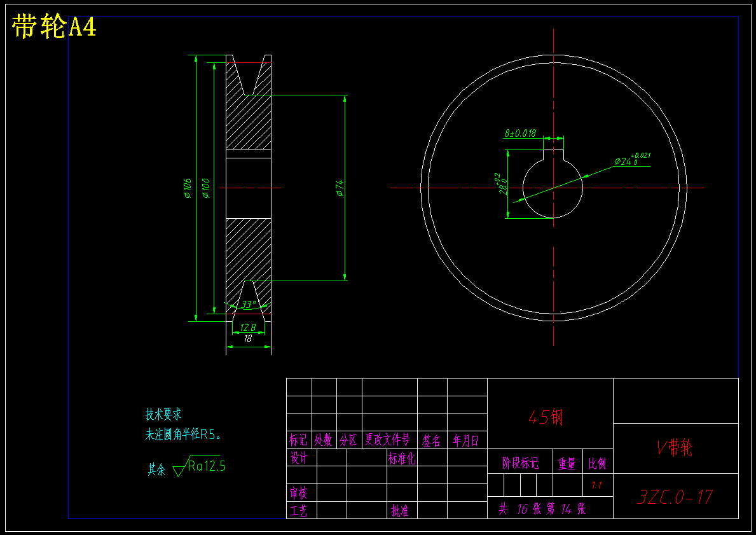The image size is (756, 535).
Task: Select the 设计 row label
Action: [x=299, y=457]
